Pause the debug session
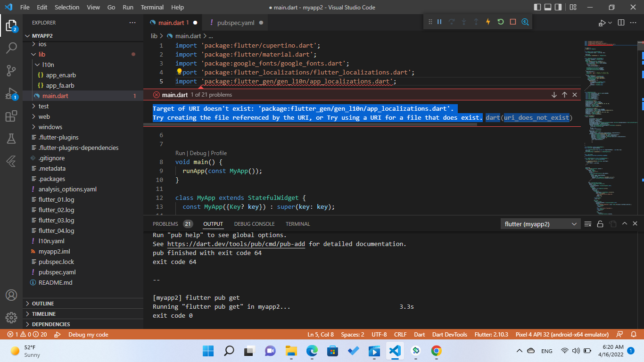This screenshot has height=362, width=644. (x=439, y=22)
